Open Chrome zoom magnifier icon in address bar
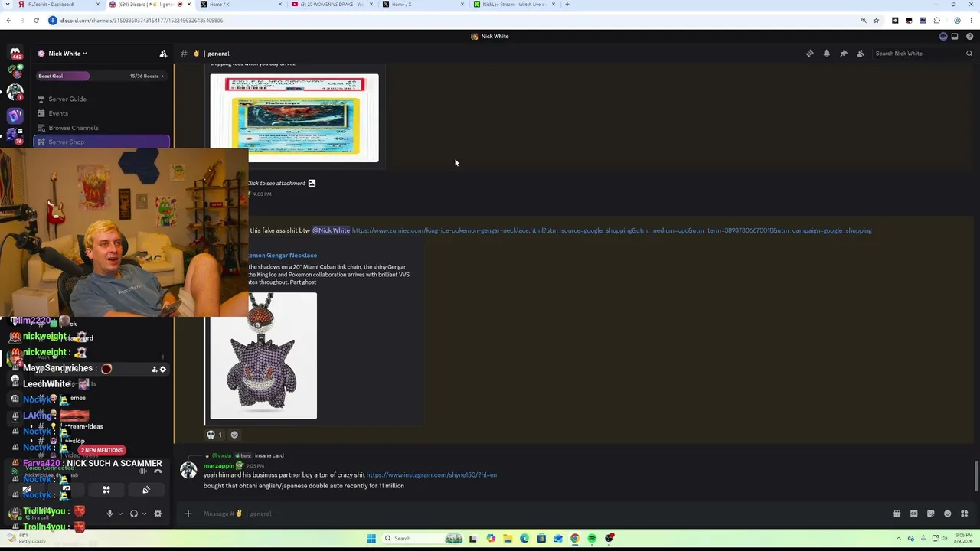This screenshot has height=551, width=980. point(864,21)
